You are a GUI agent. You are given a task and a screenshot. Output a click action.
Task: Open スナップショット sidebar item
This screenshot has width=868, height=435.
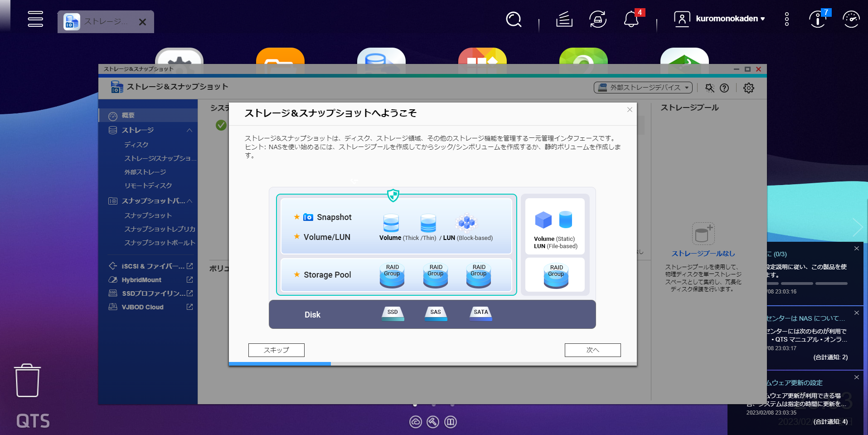point(148,215)
